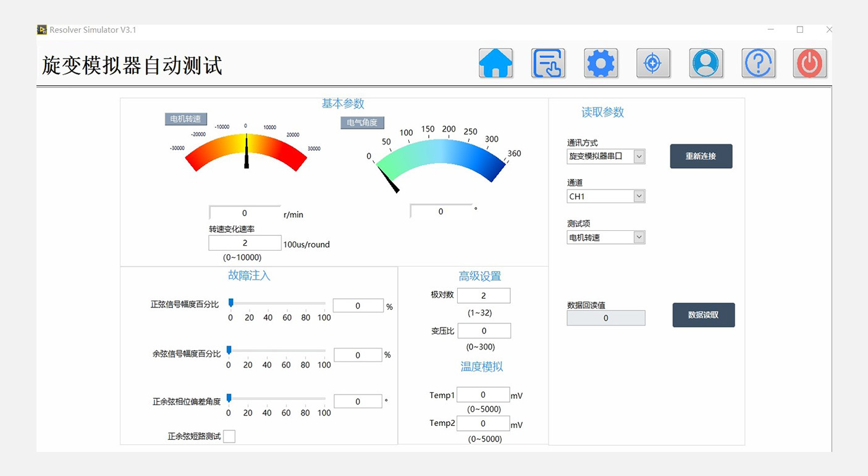This screenshot has height=476, width=868.
Task: Open the user account icon
Action: tap(706, 63)
